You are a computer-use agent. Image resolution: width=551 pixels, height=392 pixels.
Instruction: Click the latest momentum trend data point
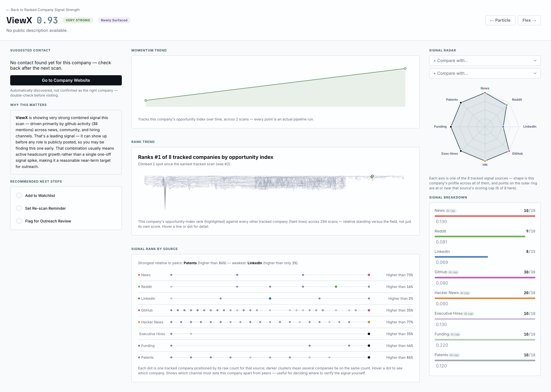pos(405,69)
